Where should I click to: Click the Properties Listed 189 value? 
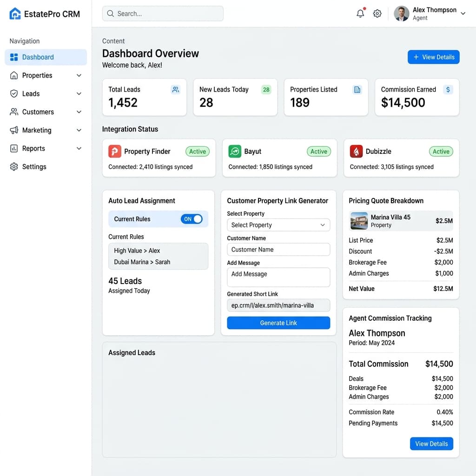coord(300,103)
